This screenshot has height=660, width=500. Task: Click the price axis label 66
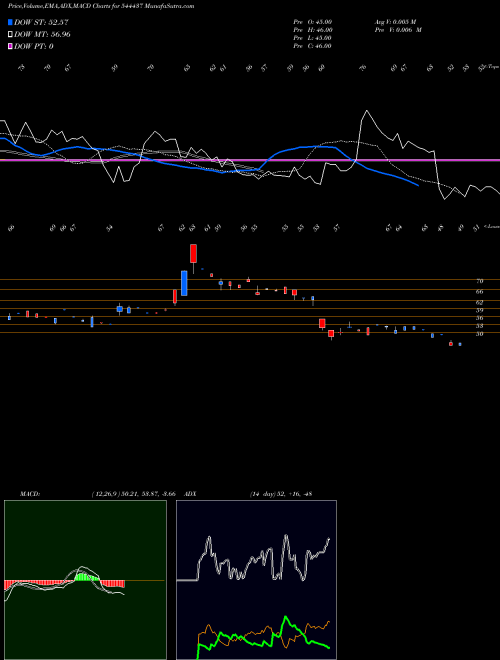point(480,291)
